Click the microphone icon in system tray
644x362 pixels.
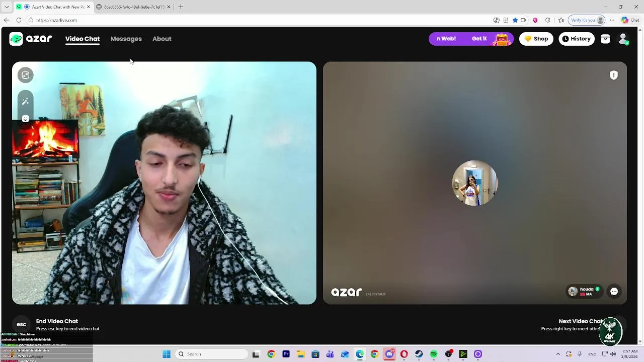coord(580,354)
